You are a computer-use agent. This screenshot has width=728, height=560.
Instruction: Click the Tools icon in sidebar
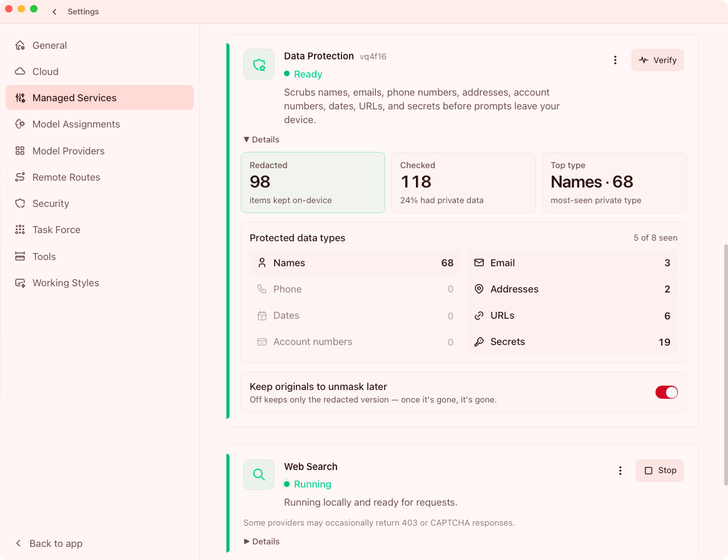[x=20, y=257]
